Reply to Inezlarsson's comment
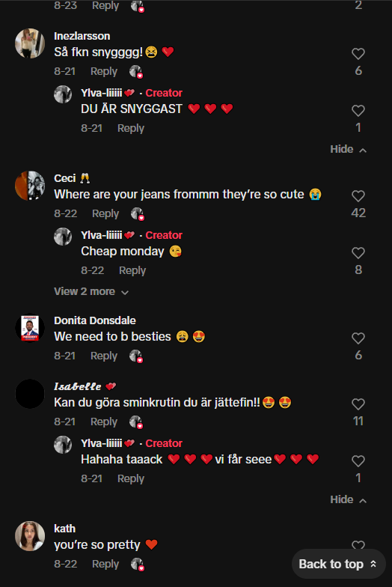The width and height of the screenshot is (392, 587). coord(103,72)
